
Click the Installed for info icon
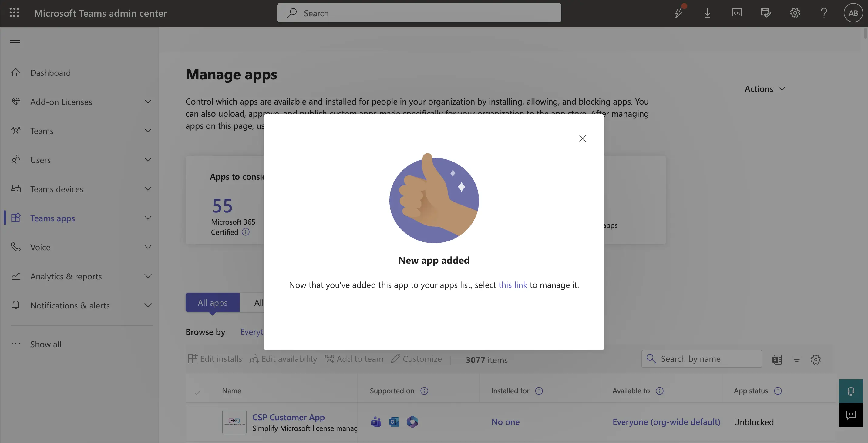(539, 391)
